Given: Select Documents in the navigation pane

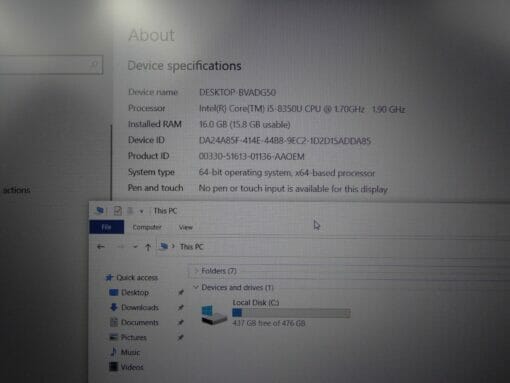Looking at the screenshot, I should point(140,322).
